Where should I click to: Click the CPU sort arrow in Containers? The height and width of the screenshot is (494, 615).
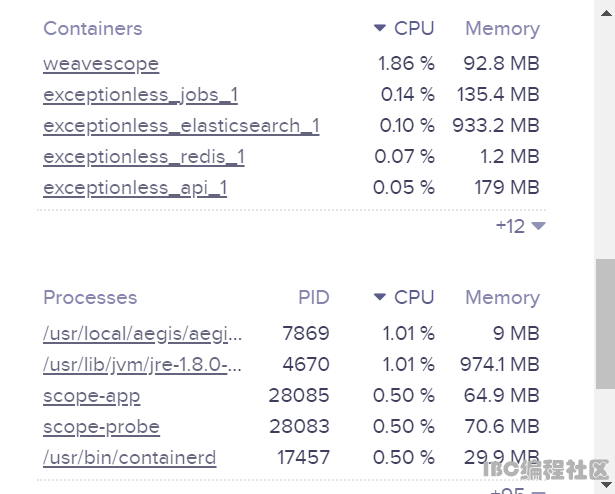[x=380, y=28]
